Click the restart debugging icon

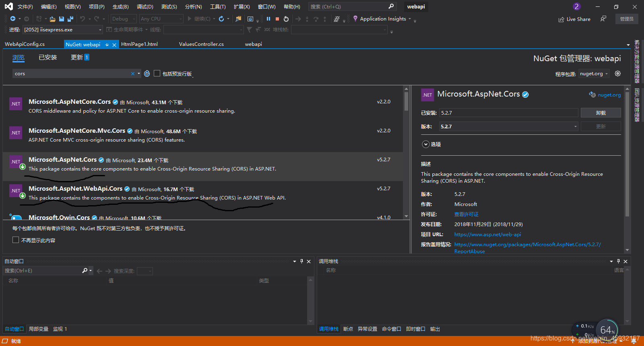click(x=286, y=19)
